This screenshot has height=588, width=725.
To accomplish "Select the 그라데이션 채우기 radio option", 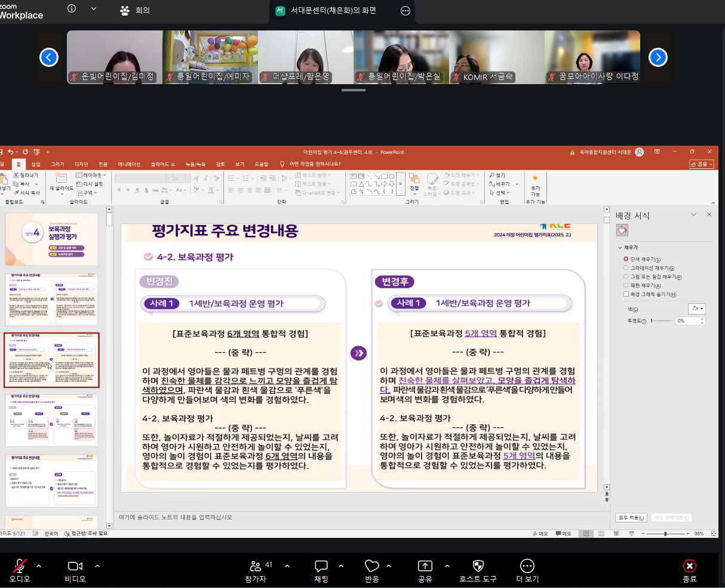I will (626, 269).
